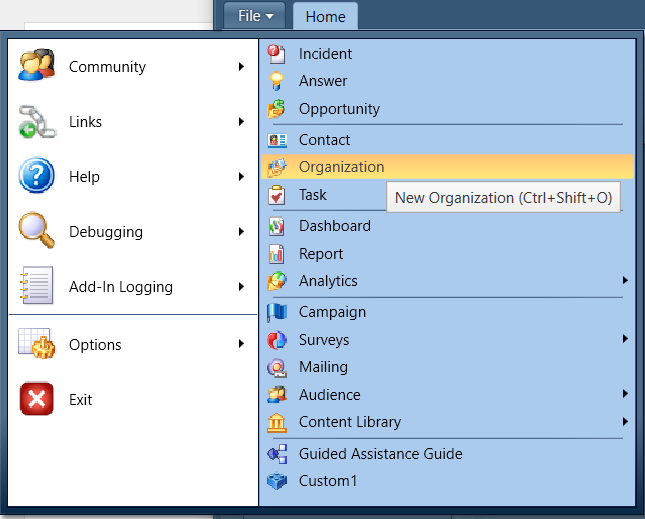
Task: Click the red Exit X icon
Action: tap(37, 399)
